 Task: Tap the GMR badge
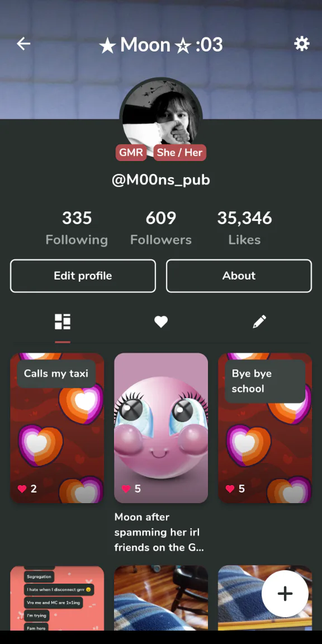(131, 153)
